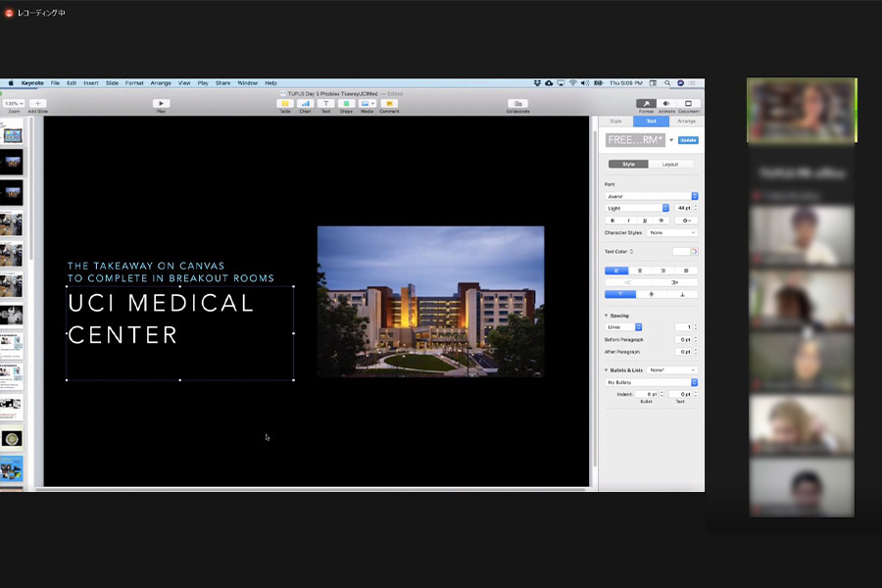This screenshot has width=882, height=588.
Task: Select the Layout segment button
Action: click(x=670, y=165)
